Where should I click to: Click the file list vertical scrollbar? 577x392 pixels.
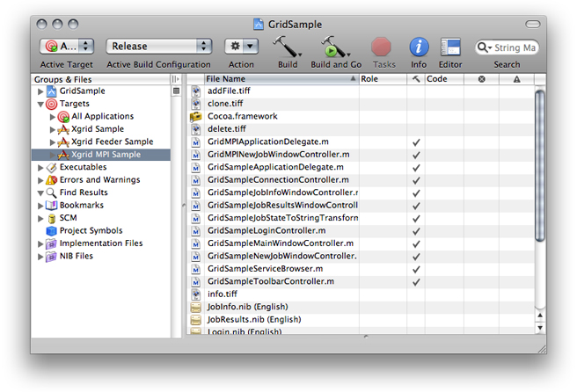click(539, 176)
